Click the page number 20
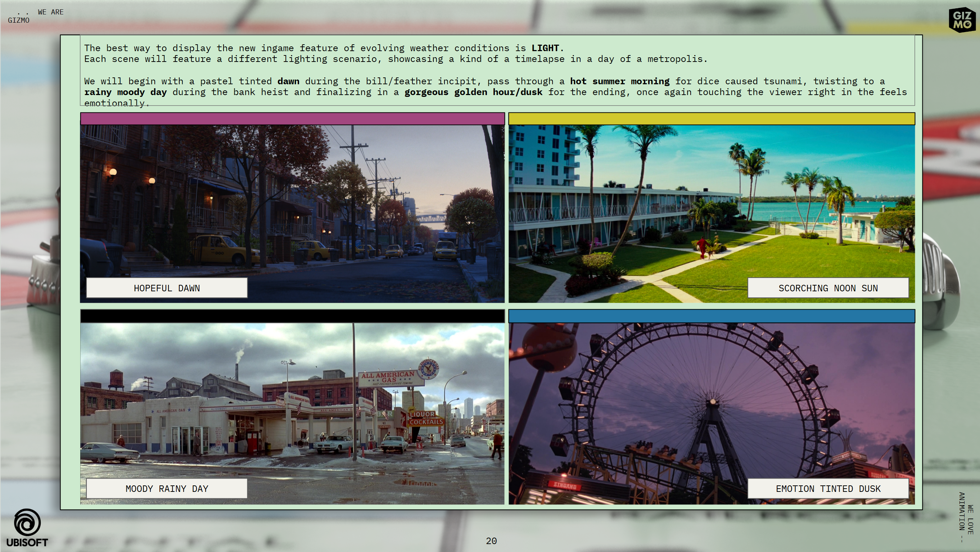Viewport: 980px width, 552px height. tap(491, 541)
